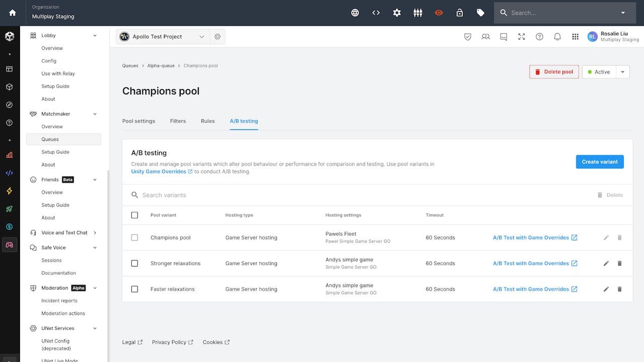The height and width of the screenshot is (362, 644).
Task: Delete the Faster relaxations variant via trash icon
Action: (x=619, y=289)
